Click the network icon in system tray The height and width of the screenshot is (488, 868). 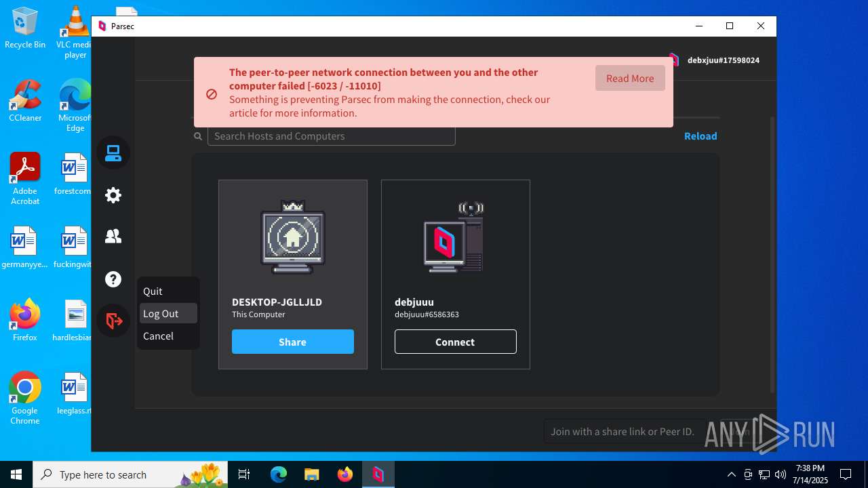[764, 474]
